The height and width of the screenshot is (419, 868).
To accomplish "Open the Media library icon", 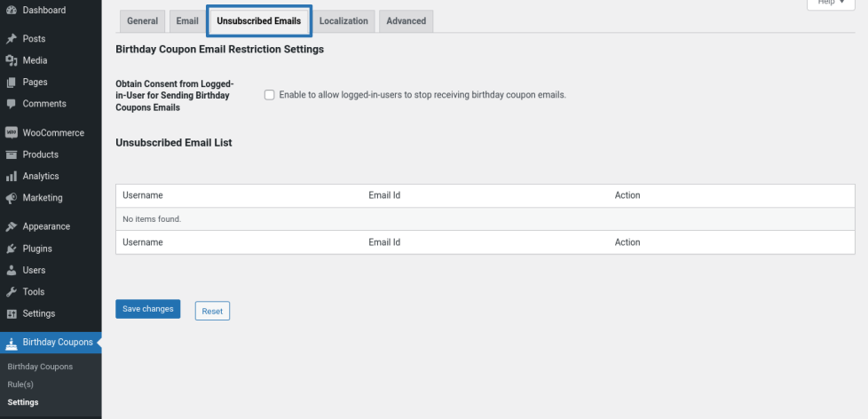I will point(12,60).
